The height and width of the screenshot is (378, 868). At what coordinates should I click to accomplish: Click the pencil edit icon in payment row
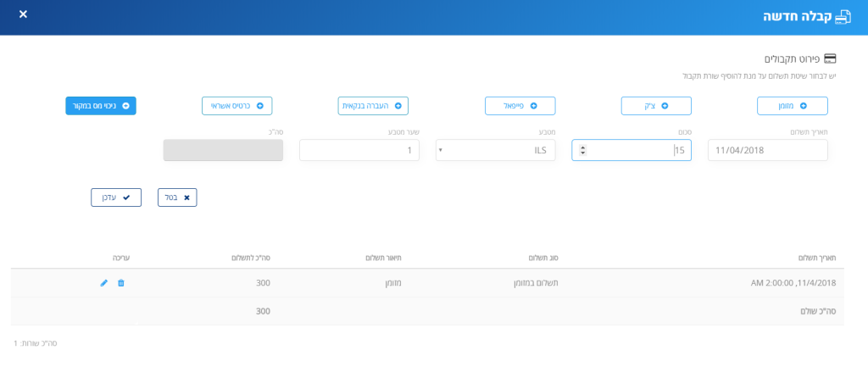click(x=104, y=283)
